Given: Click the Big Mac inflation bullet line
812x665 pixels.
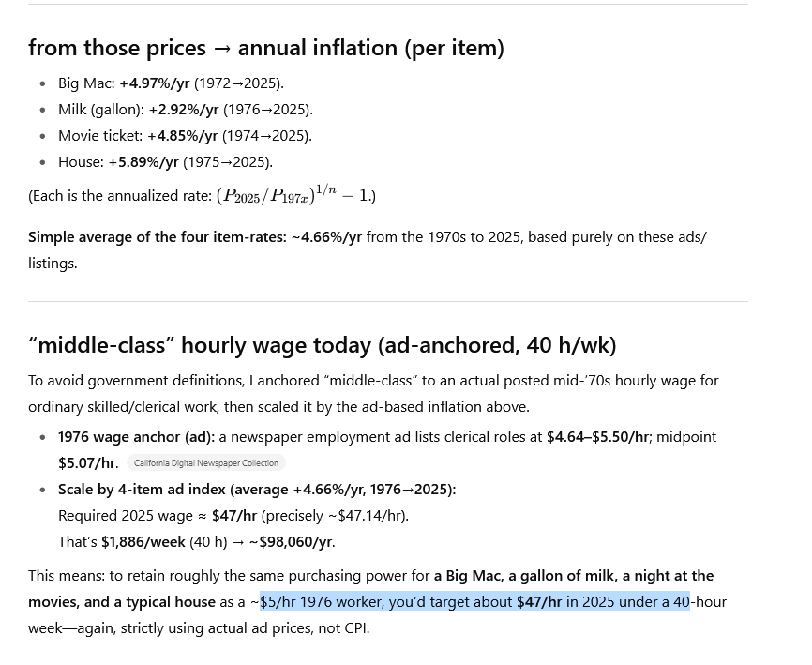Looking at the screenshot, I should tap(171, 83).
